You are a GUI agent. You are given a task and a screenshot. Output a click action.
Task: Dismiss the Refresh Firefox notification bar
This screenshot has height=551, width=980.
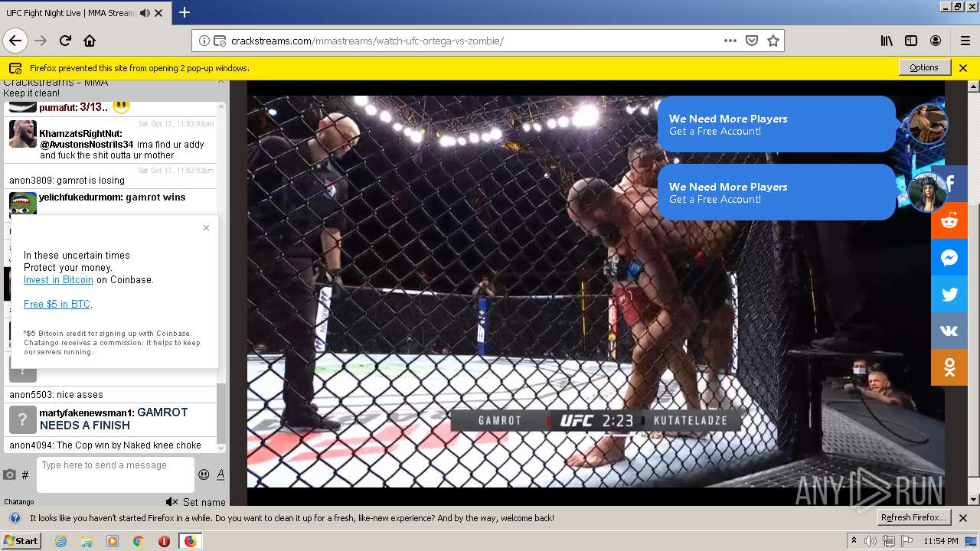coord(963,518)
